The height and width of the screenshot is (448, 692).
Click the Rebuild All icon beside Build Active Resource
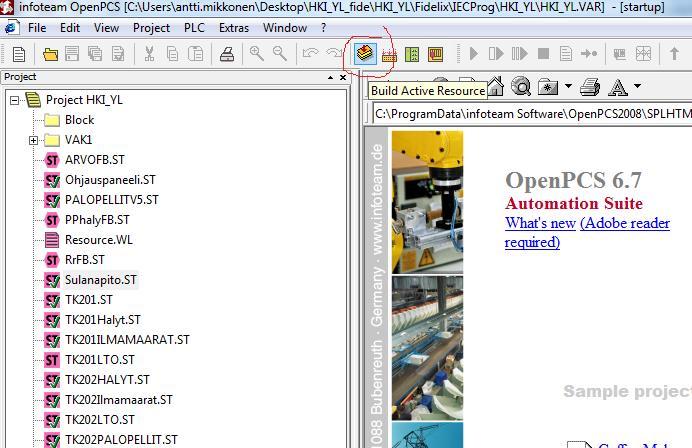389,55
